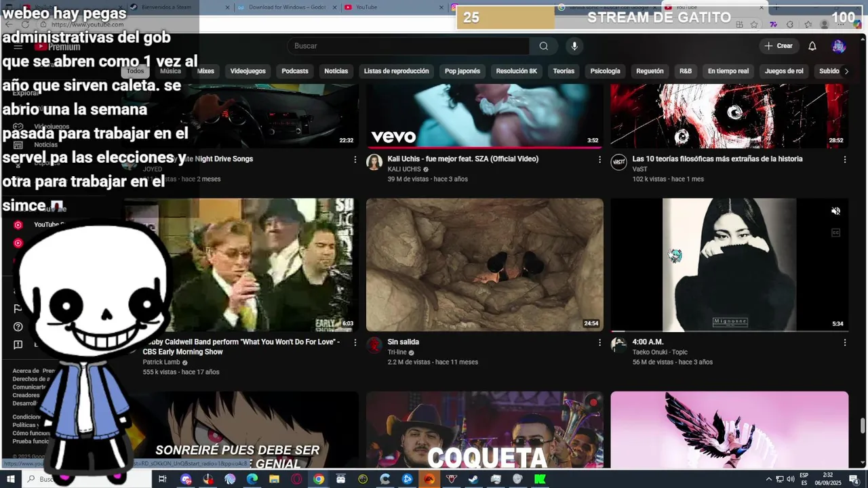Seek on the 4:00 A.M. preview progress bar

click(x=729, y=331)
